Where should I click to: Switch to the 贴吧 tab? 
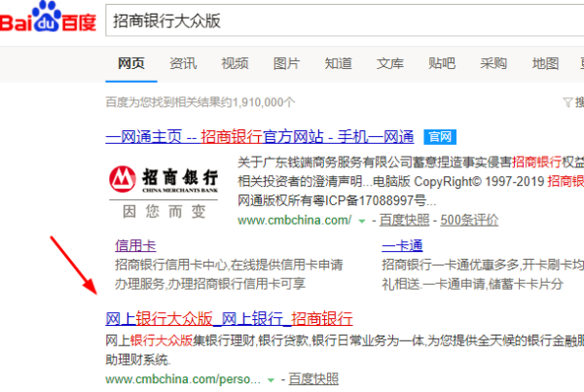442,63
